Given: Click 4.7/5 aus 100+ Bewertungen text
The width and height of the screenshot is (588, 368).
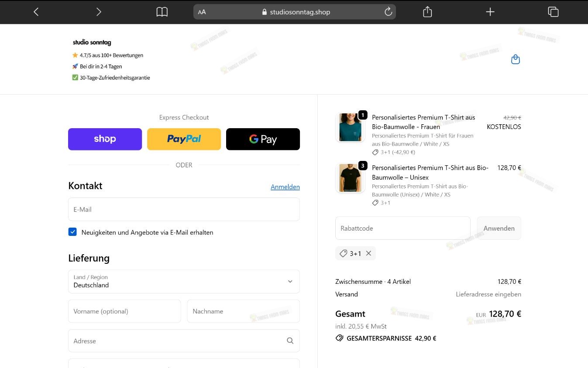Looking at the screenshot, I should (111, 55).
